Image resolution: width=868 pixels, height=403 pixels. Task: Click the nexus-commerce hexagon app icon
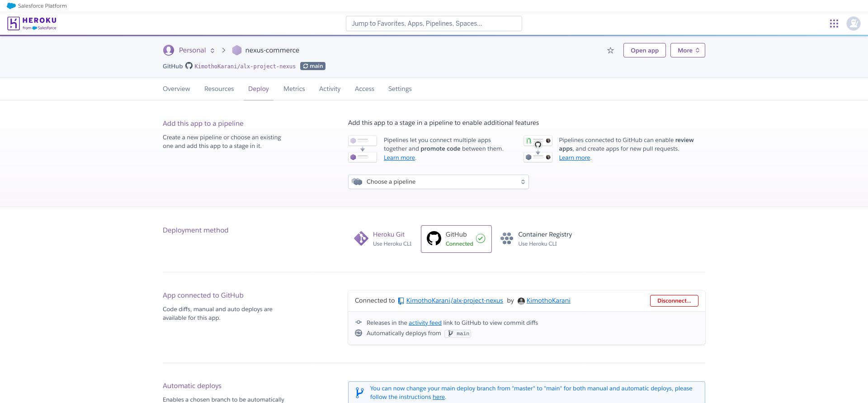[x=237, y=50]
